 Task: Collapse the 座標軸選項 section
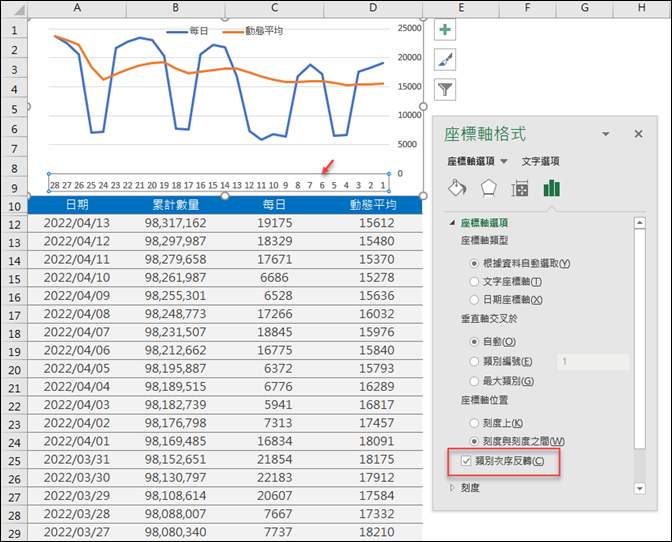[x=452, y=223]
